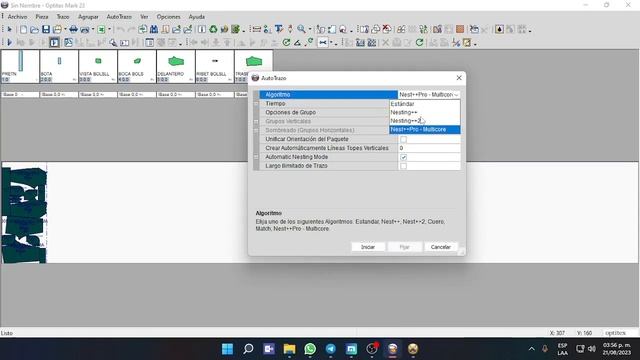Choose Nesting++ from algorithm list

(424, 112)
